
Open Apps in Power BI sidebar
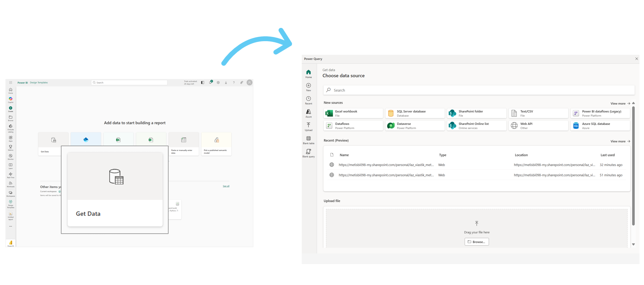point(10,139)
